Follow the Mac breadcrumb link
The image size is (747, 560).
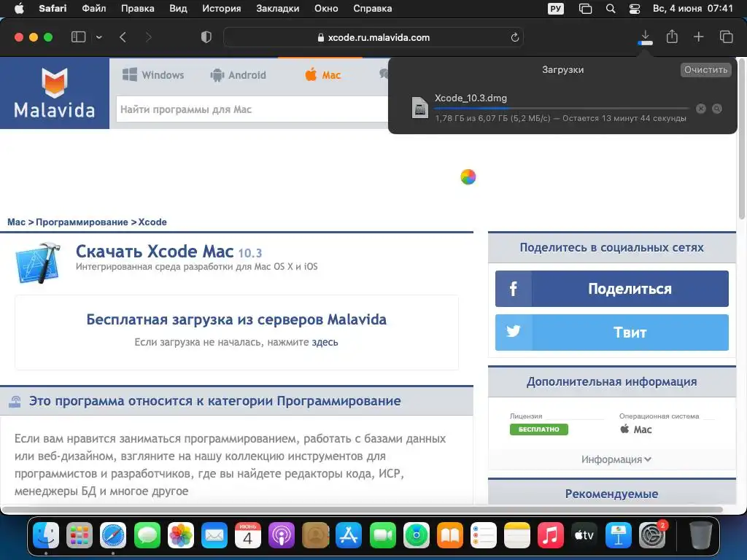(16, 222)
